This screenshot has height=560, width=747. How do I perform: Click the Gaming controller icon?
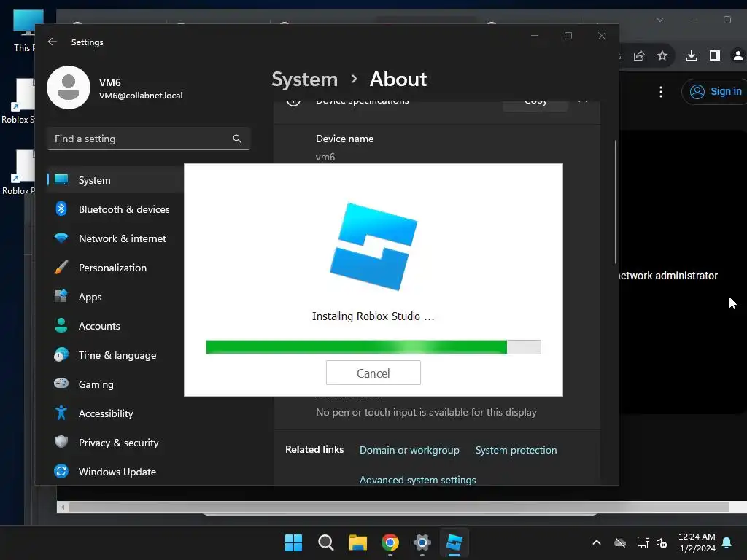coord(61,384)
